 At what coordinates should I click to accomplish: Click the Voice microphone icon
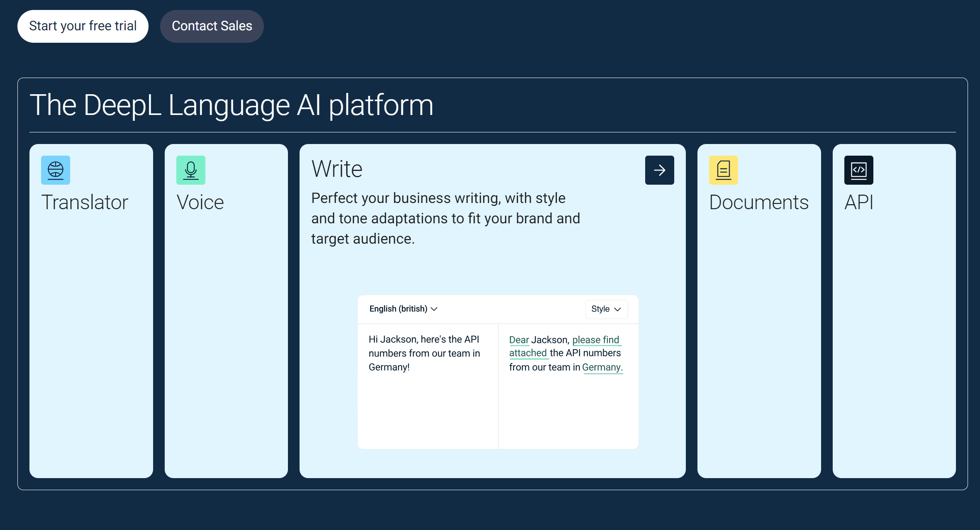(191, 170)
